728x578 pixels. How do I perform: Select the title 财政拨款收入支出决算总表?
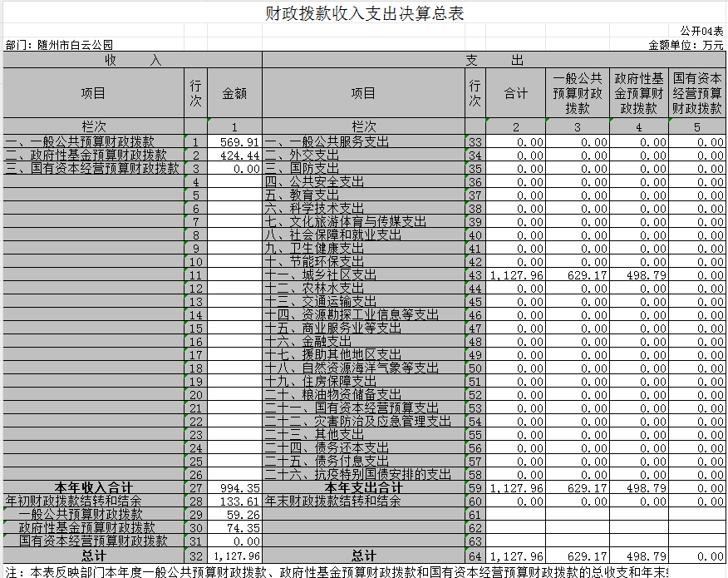click(x=365, y=13)
